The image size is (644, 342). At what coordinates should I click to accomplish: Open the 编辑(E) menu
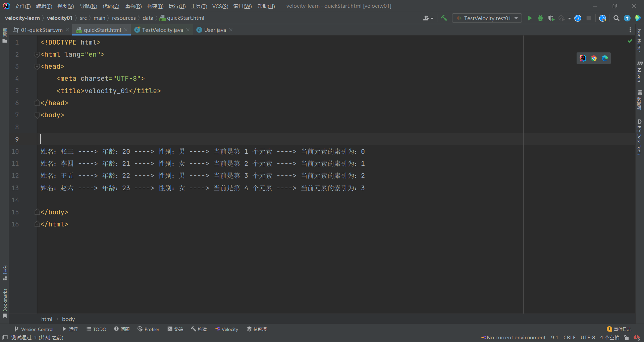pos(44,6)
